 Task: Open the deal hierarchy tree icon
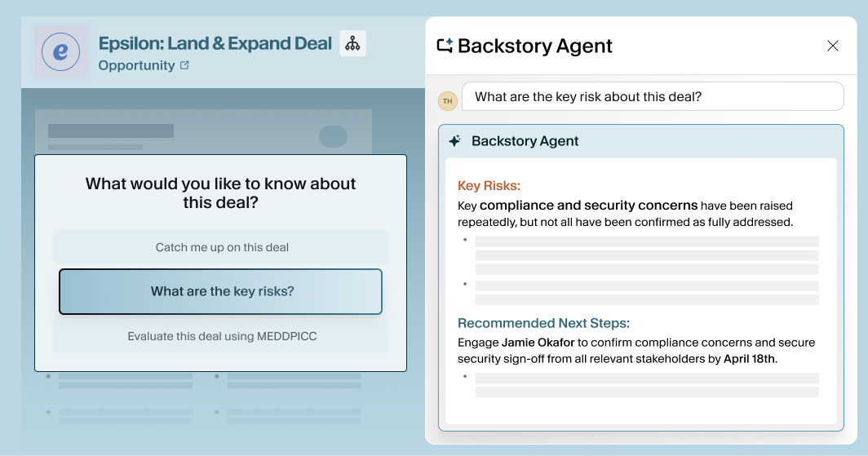pyautogui.click(x=352, y=43)
